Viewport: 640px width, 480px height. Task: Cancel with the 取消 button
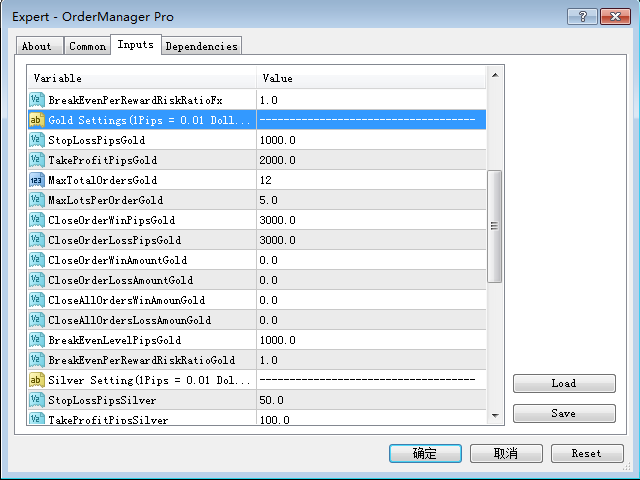point(506,453)
